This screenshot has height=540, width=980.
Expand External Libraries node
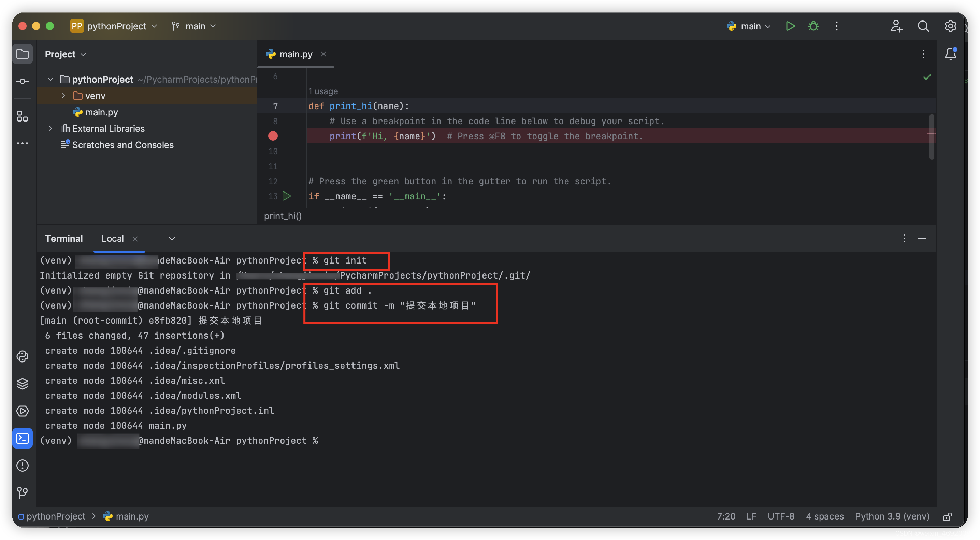pyautogui.click(x=50, y=128)
